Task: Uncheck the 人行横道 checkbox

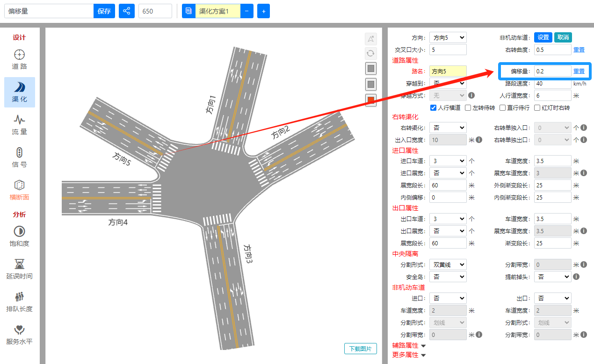Action: click(x=433, y=108)
